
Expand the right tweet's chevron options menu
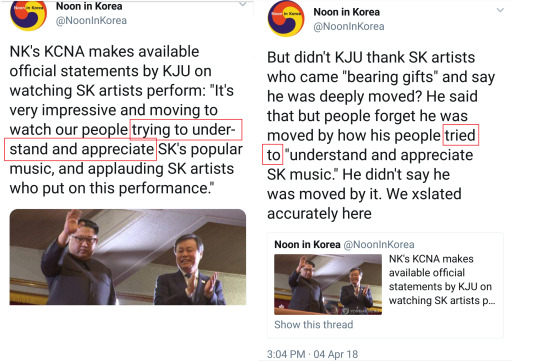[500, 10]
